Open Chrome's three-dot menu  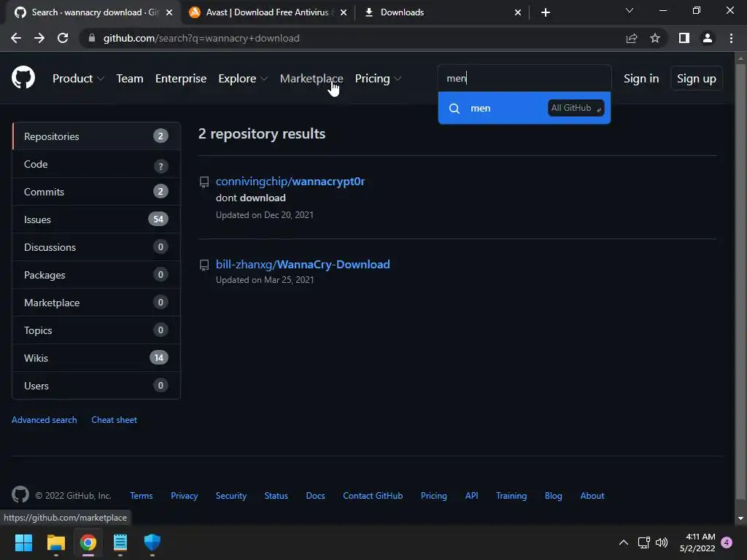731,38
